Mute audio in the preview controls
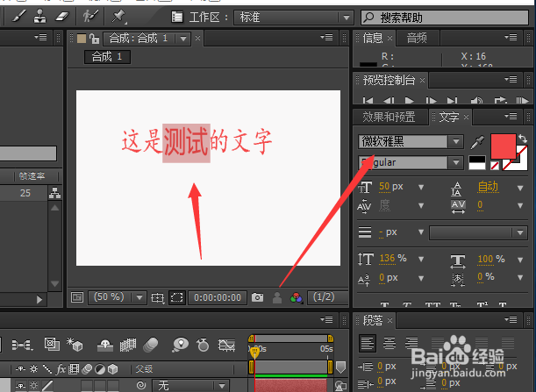The width and height of the screenshot is (536, 392). pos(476,101)
